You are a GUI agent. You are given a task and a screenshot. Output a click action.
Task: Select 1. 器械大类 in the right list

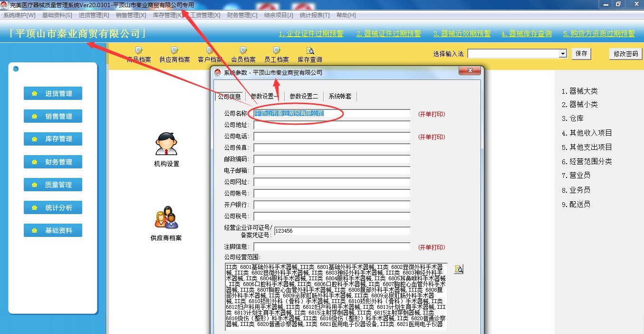tap(579, 91)
